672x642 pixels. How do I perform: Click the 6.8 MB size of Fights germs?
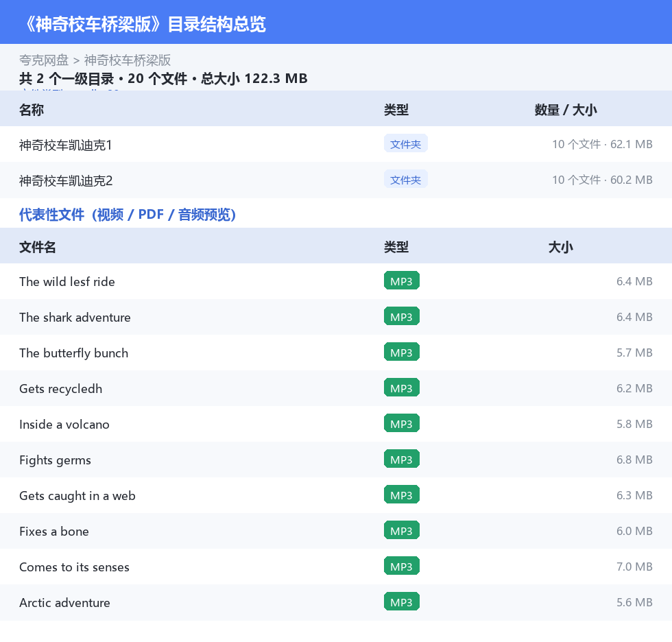634,460
